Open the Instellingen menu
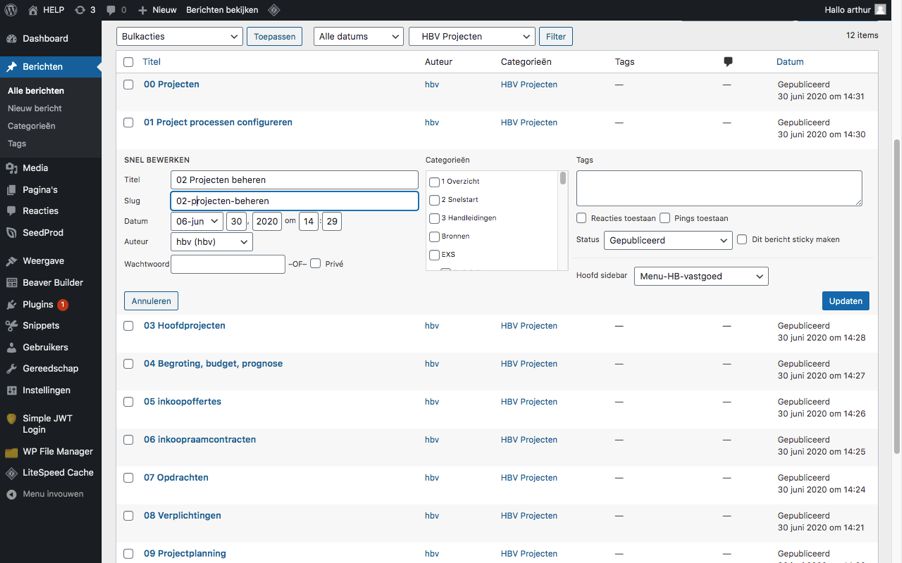The width and height of the screenshot is (902, 563). point(46,390)
